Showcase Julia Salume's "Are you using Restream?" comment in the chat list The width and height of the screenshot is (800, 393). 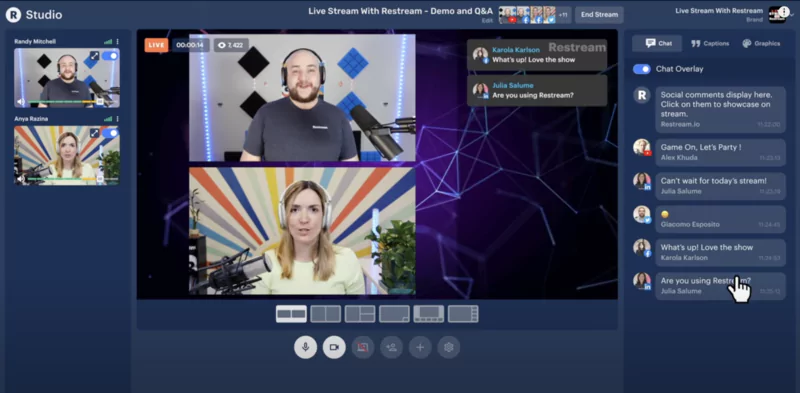pos(720,286)
